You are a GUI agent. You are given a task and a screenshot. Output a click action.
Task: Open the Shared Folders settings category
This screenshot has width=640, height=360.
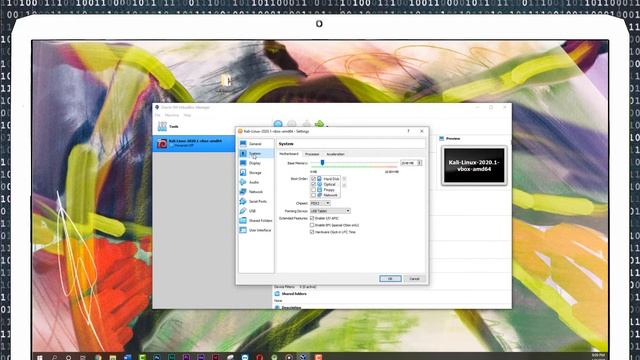(256, 220)
